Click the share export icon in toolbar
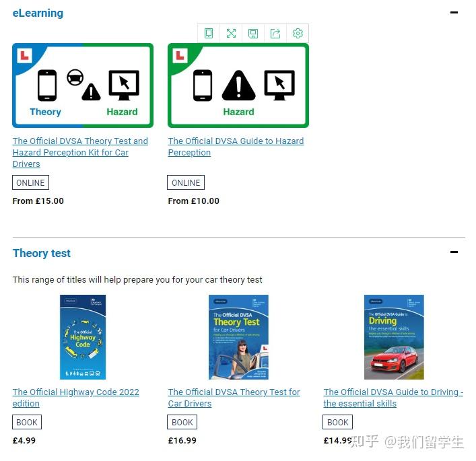 coord(275,33)
